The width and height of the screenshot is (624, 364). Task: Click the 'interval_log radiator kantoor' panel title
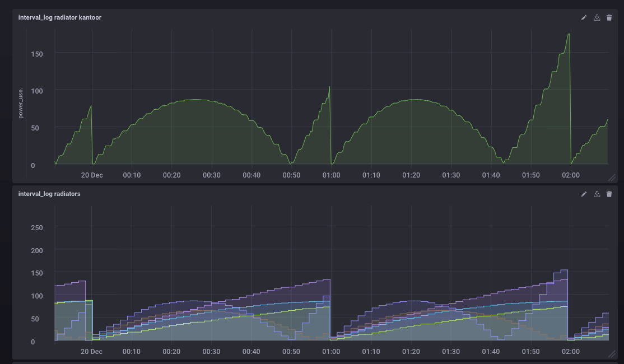coord(60,17)
